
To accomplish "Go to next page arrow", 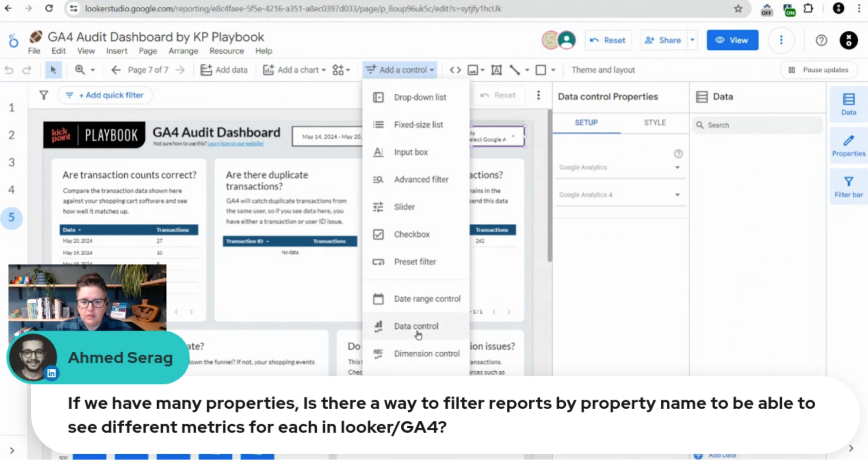I will coord(180,70).
